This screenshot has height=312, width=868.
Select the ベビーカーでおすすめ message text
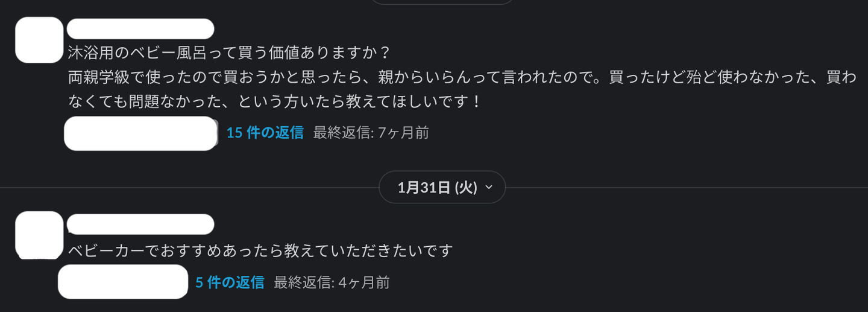point(260,250)
